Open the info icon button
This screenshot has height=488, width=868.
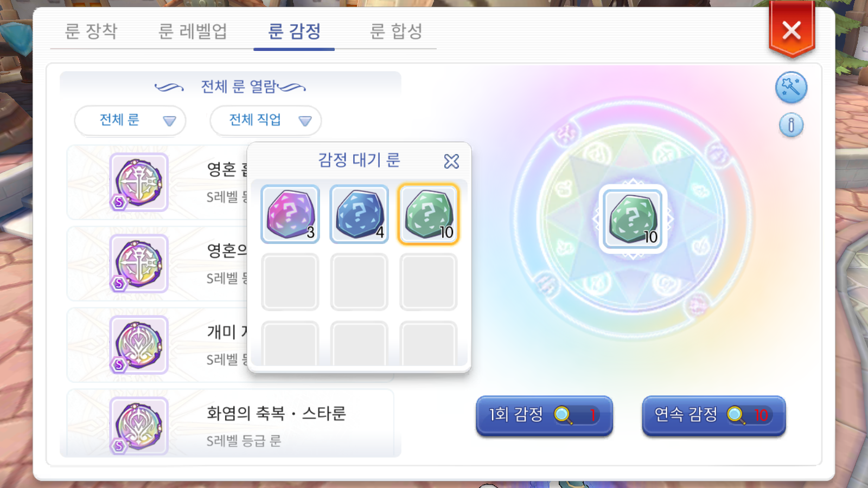[791, 125]
